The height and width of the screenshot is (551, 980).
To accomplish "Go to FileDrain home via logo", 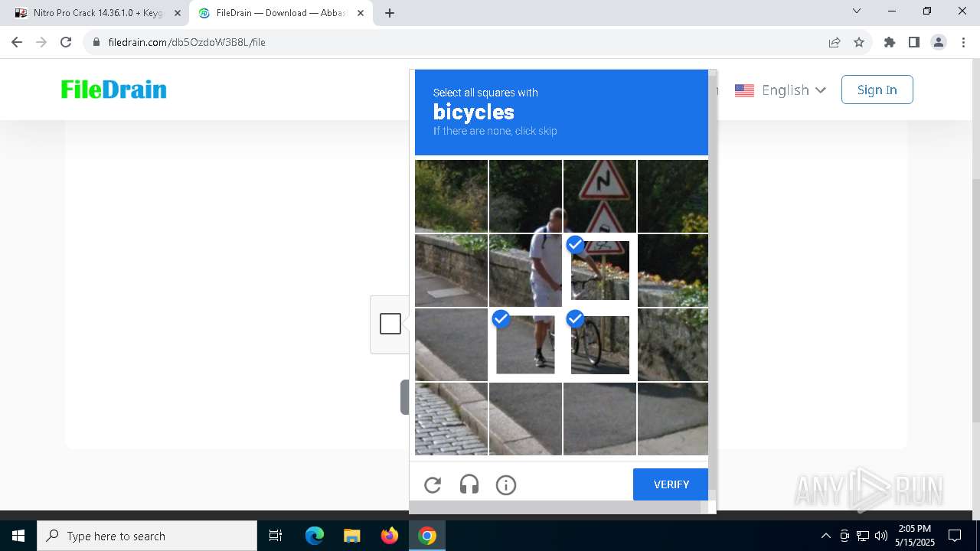I will [114, 90].
